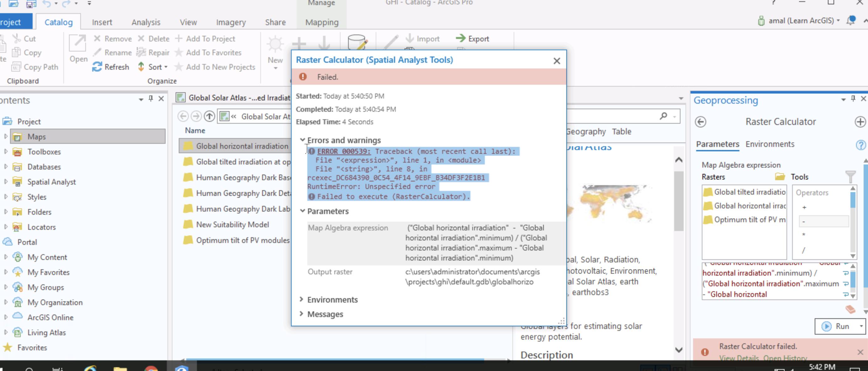Click the Sort icon in ribbon
The width and height of the screenshot is (868, 371).
pos(141,67)
